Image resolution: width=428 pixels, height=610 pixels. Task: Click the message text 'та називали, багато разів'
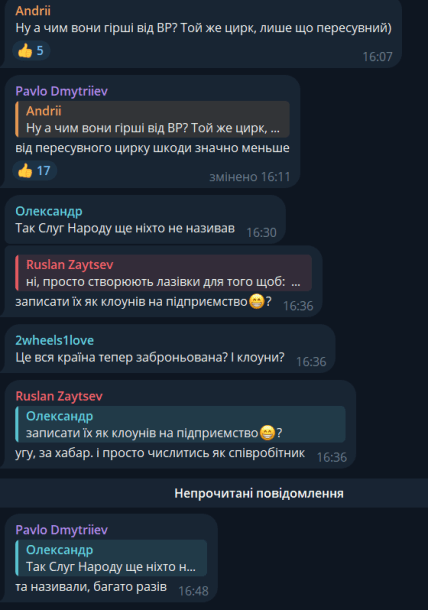click(91, 587)
